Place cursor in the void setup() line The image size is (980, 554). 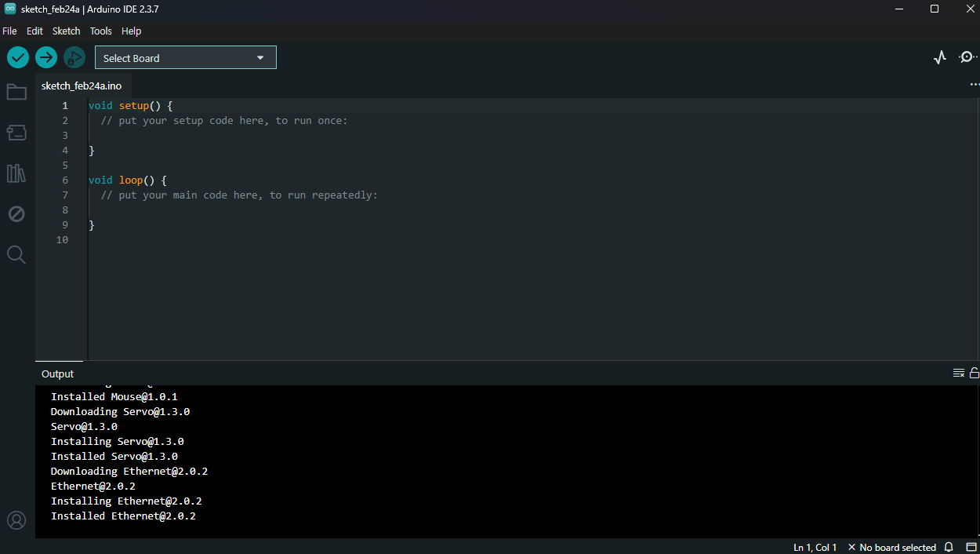(130, 105)
